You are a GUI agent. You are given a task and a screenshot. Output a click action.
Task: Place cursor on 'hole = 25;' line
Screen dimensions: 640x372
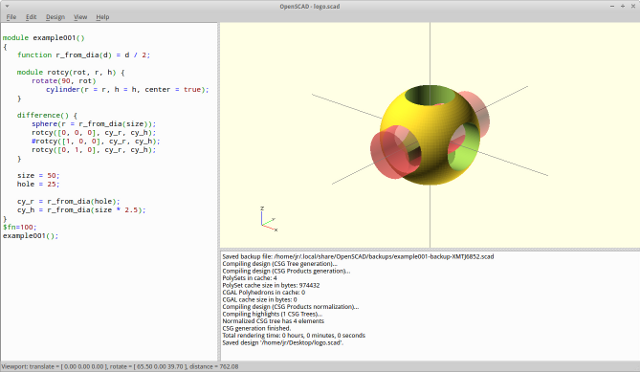[38, 184]
